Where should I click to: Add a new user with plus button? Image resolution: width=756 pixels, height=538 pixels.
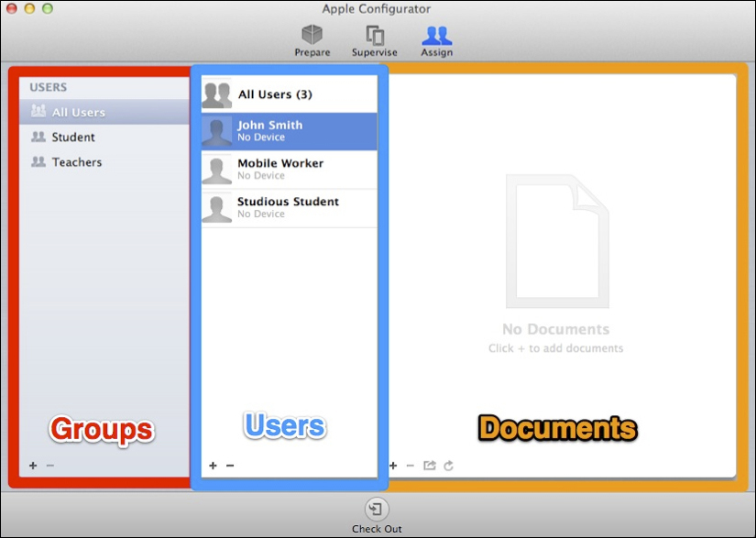coord(213,466)
